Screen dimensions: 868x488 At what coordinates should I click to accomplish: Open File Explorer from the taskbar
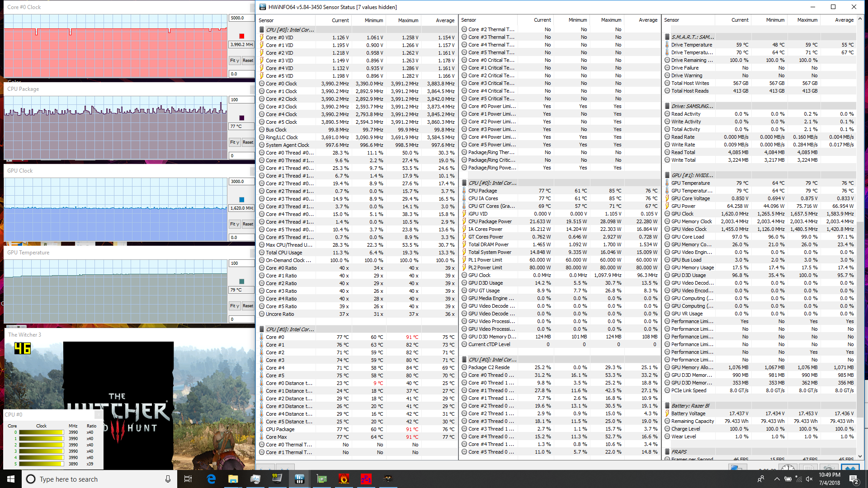(x=233, y=479)
